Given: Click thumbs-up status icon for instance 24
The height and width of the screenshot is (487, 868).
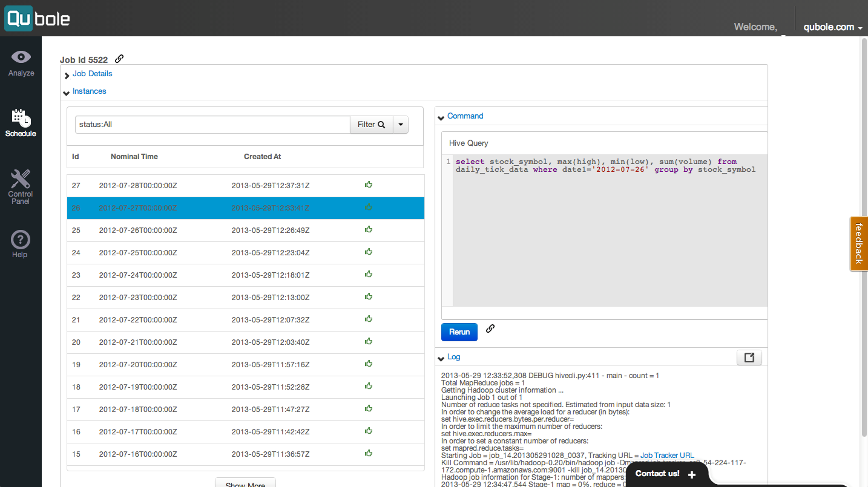Looking at the screenshot, I should pyautogui.click(x=369, y=252).
